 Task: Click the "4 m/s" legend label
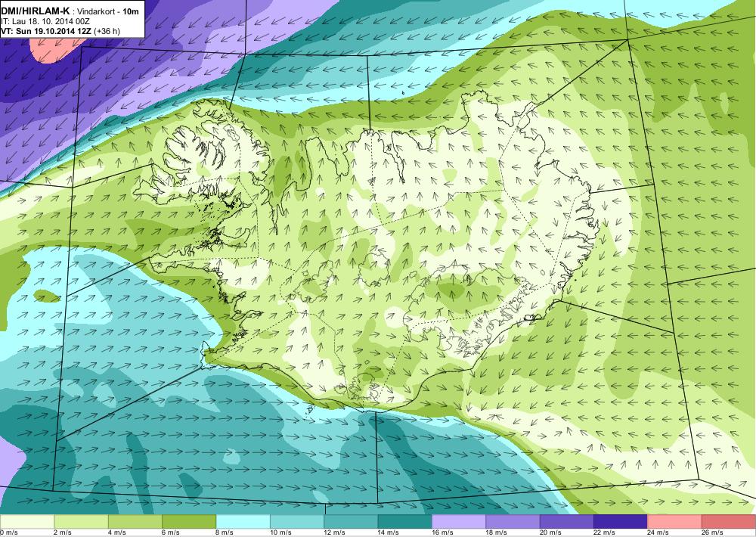[116, 532]
